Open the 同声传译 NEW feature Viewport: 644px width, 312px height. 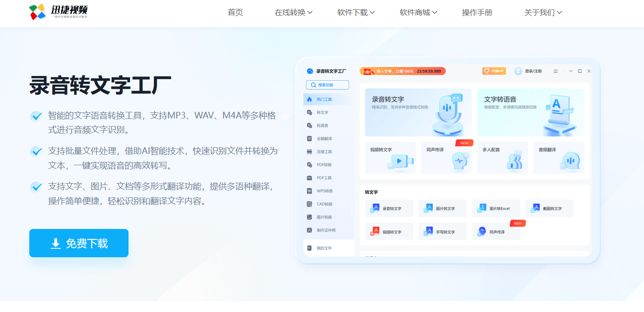pyautogui.click(x=496, y=231)
